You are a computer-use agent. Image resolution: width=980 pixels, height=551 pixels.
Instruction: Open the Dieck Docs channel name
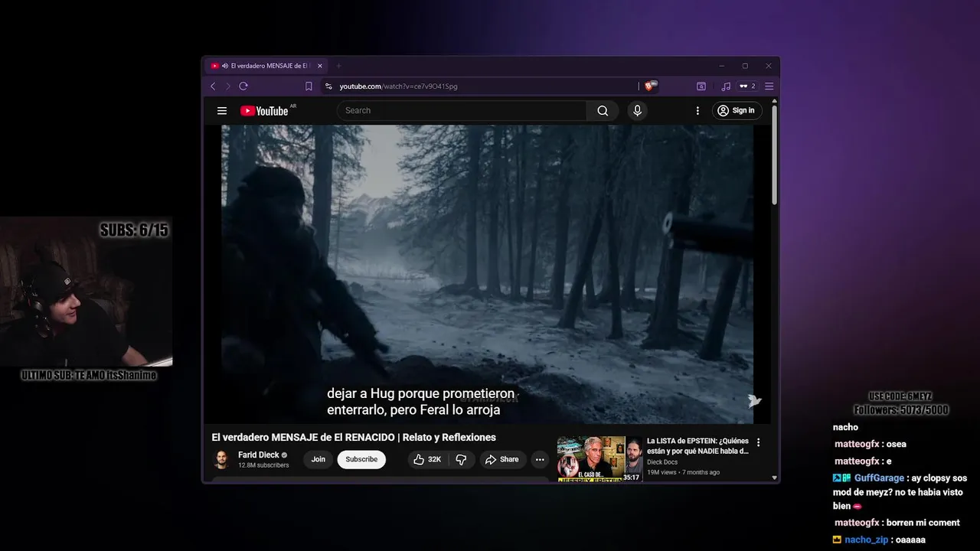tap(662, 462)
